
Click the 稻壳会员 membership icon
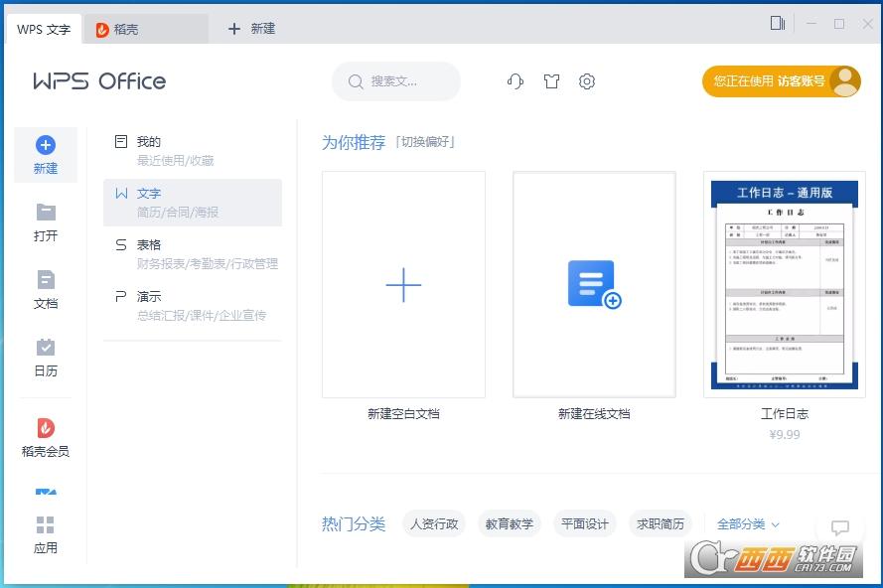click(46, 428)
